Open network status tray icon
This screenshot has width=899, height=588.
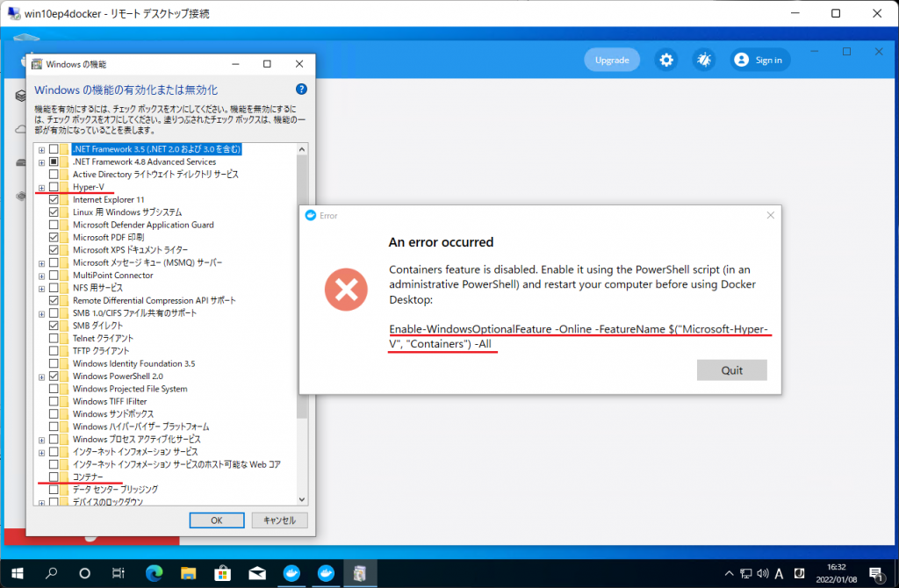(x=745, y=573)
